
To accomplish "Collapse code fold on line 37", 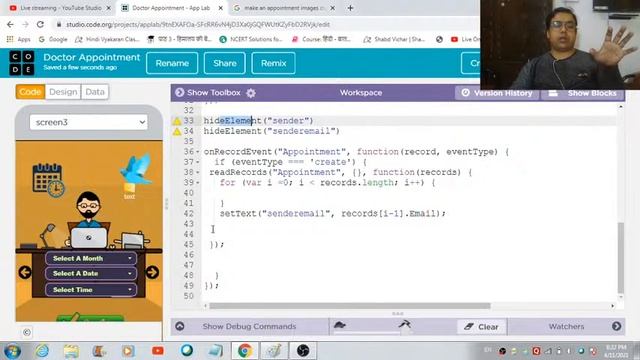I will [x=198, y=162].
